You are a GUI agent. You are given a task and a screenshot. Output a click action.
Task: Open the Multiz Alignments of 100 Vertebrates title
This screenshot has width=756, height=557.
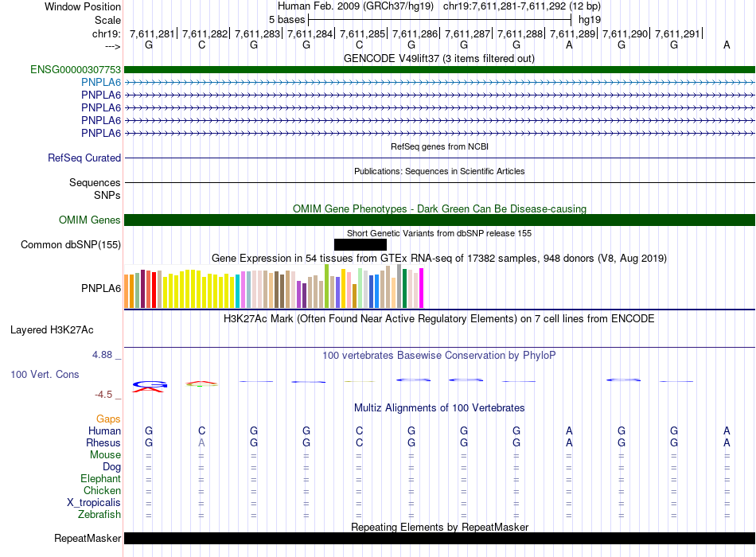click(x=438, y=408)
